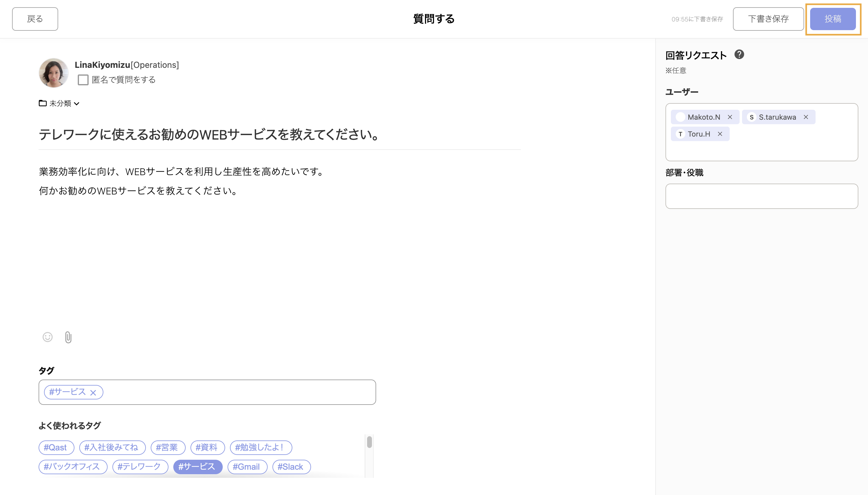Click the folder icon beside 未分類
This screenshot has height=495, width=868.
(42, 103)
